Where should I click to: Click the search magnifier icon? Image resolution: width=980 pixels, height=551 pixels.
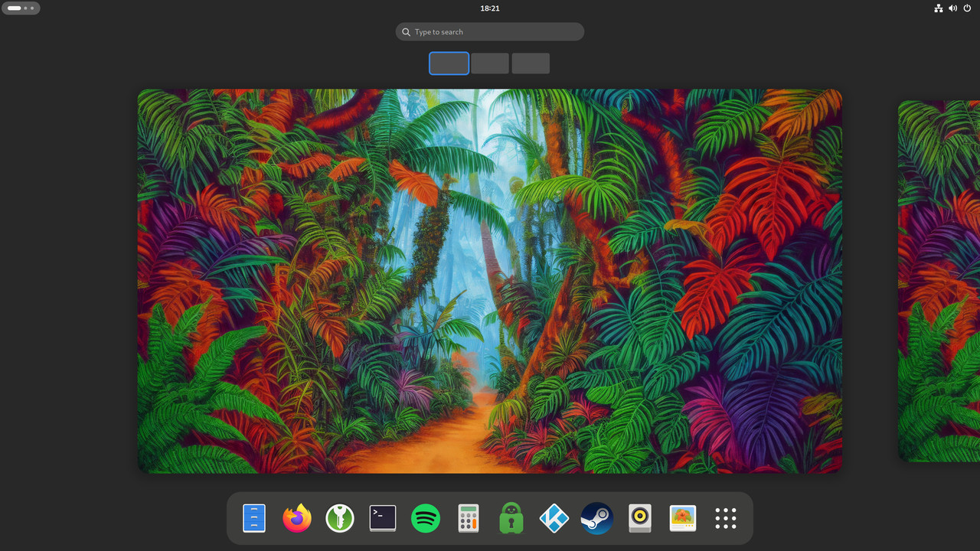click(407, 32)
